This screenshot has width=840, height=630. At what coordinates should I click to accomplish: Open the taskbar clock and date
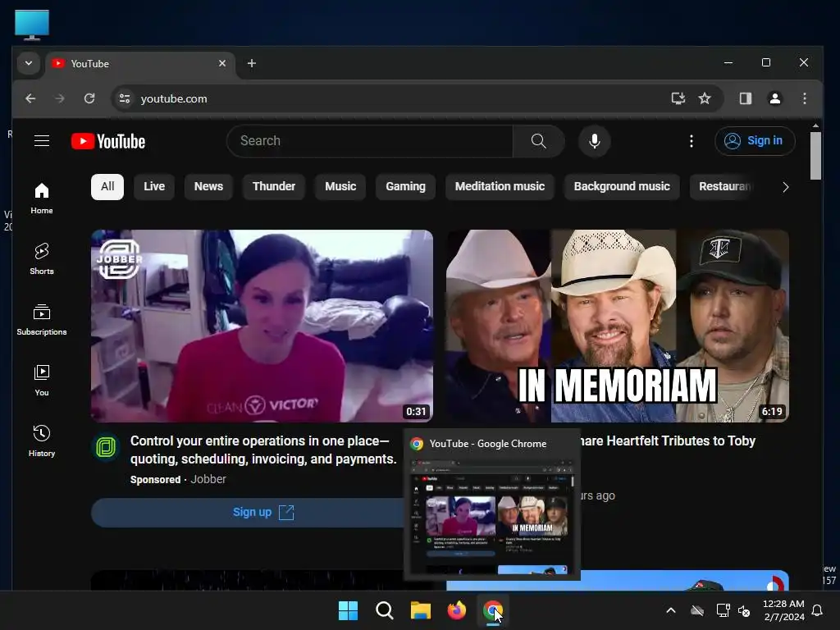click(783, 610)
